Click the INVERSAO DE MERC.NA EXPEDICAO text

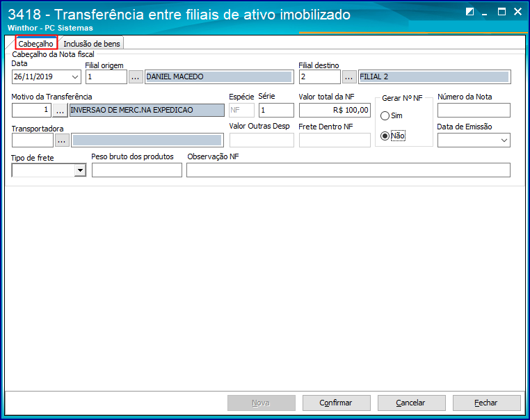click(x=132, y=110)
